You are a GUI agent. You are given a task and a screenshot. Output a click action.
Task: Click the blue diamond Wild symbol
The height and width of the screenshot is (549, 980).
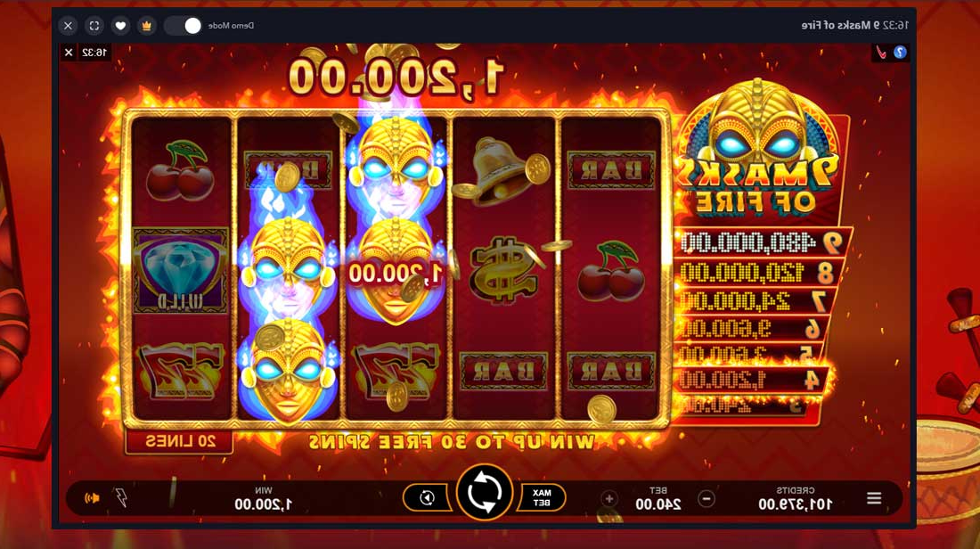coord(181,271)
